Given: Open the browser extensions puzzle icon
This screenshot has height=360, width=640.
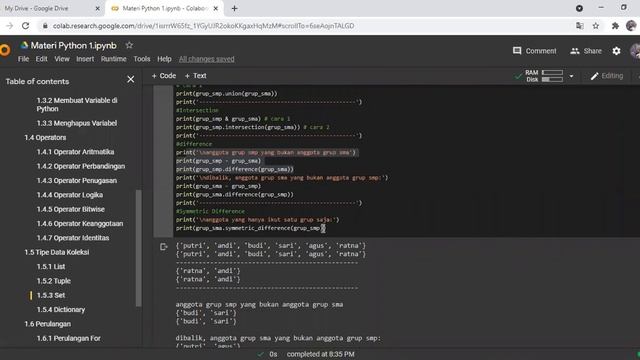Looking at the screenshot, I should tap(615, 26).
